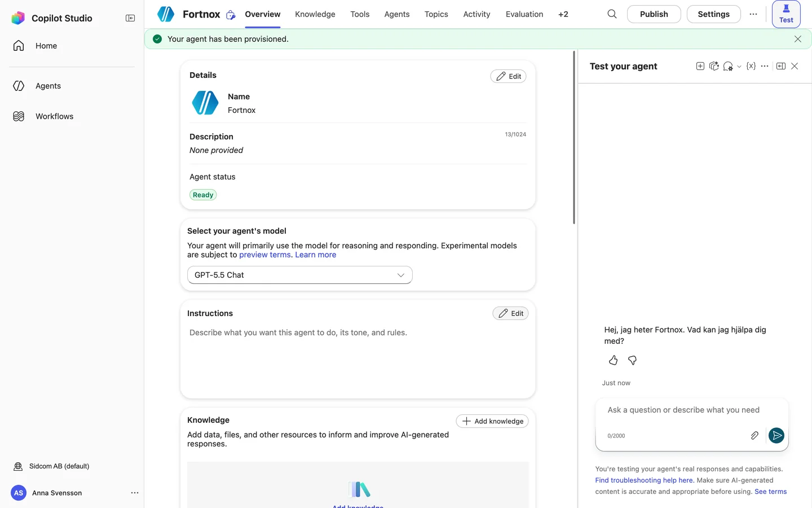The height and width of the screenshot is (508, 812).
Task: Give thumbs up to agent greeting
Action: click(614, 360)
